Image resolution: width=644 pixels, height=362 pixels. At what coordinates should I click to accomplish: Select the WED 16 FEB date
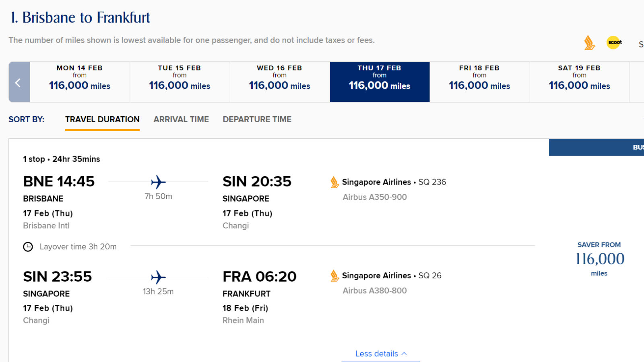(280, 82)
